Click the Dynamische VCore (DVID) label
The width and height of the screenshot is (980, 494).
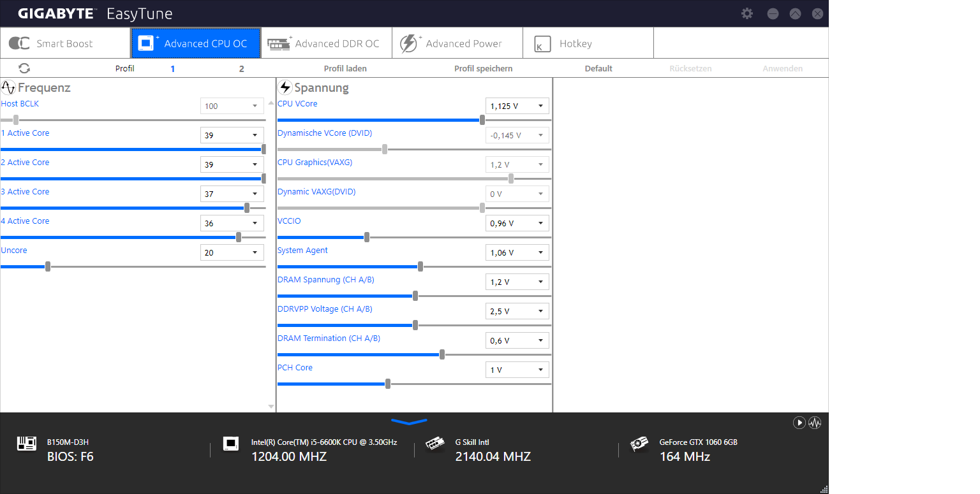325,133
